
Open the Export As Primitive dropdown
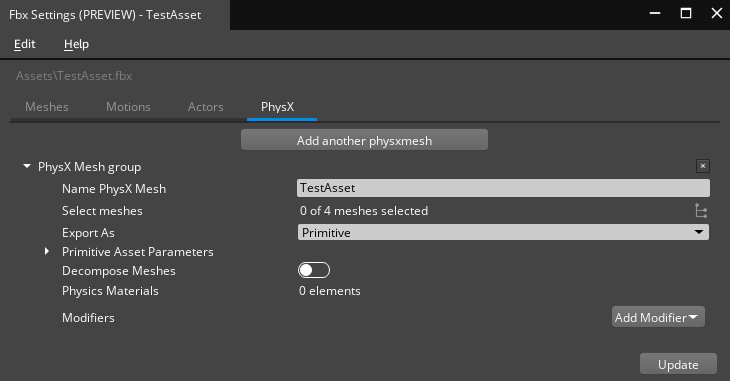503,232
